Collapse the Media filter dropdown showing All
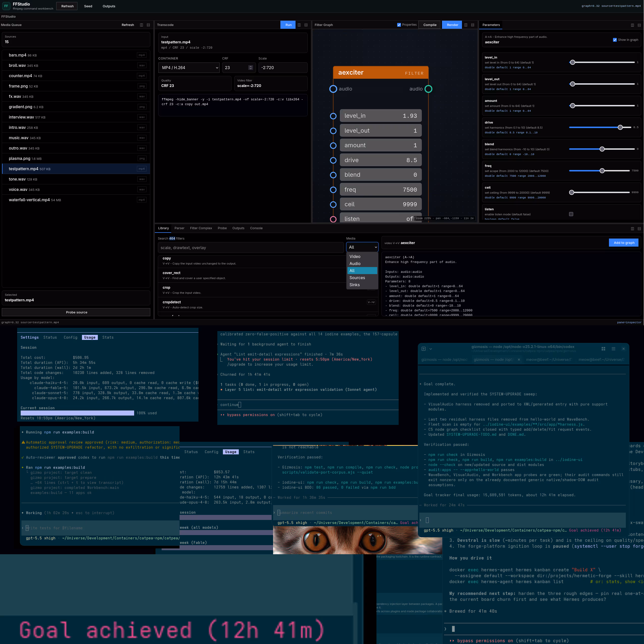This screenshot has height=644, width=644. coord(362,247)
